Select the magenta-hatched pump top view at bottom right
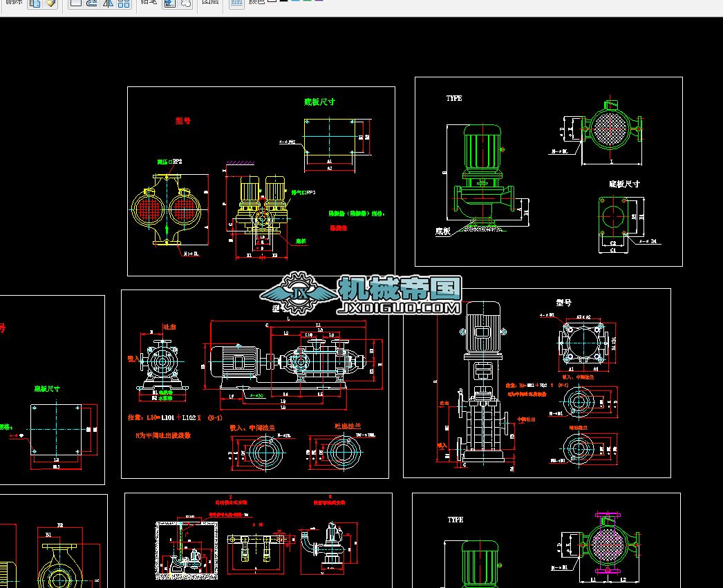 coord(609,544)
